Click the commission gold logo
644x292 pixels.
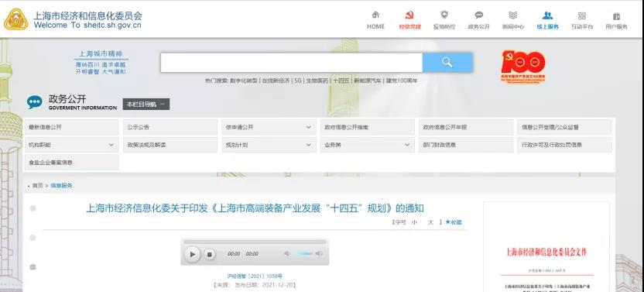coord(16,19)
